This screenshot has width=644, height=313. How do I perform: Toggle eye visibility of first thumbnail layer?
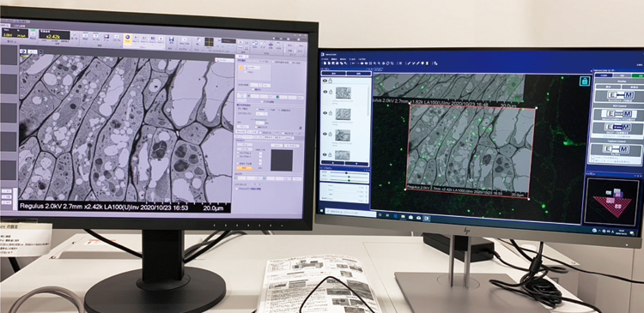(x=325, y=93)
